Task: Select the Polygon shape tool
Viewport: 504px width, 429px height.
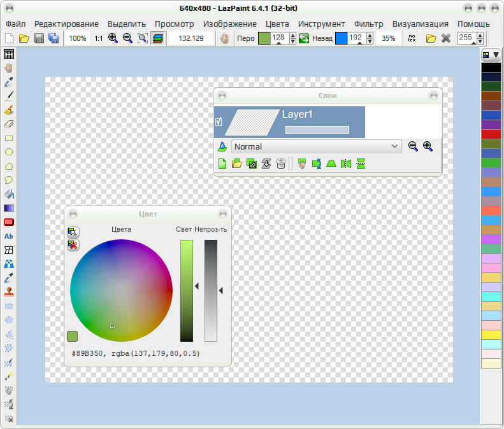Action: [x=9, y=166]
